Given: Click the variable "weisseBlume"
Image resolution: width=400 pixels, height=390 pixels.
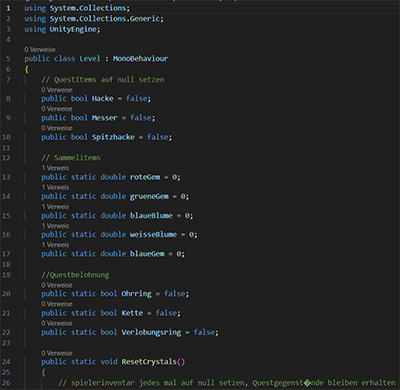Looking at the screenshot, I should 153,235.
